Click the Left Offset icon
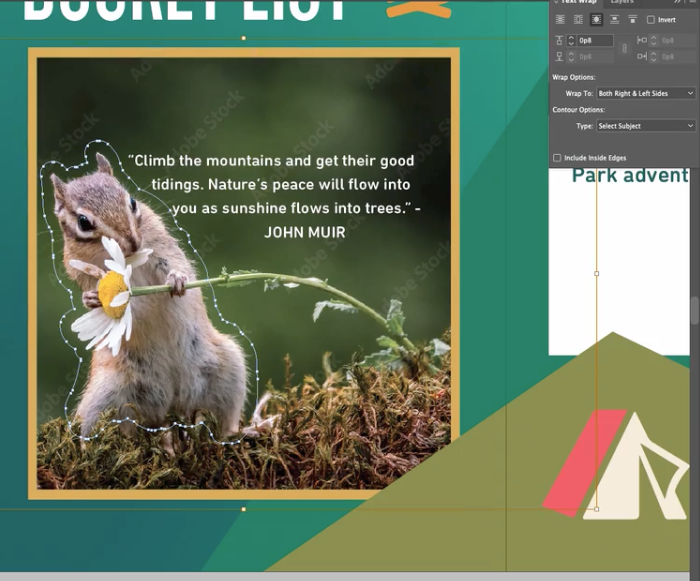The width and height of the screenshot is (700, 581). coord(642,41)
